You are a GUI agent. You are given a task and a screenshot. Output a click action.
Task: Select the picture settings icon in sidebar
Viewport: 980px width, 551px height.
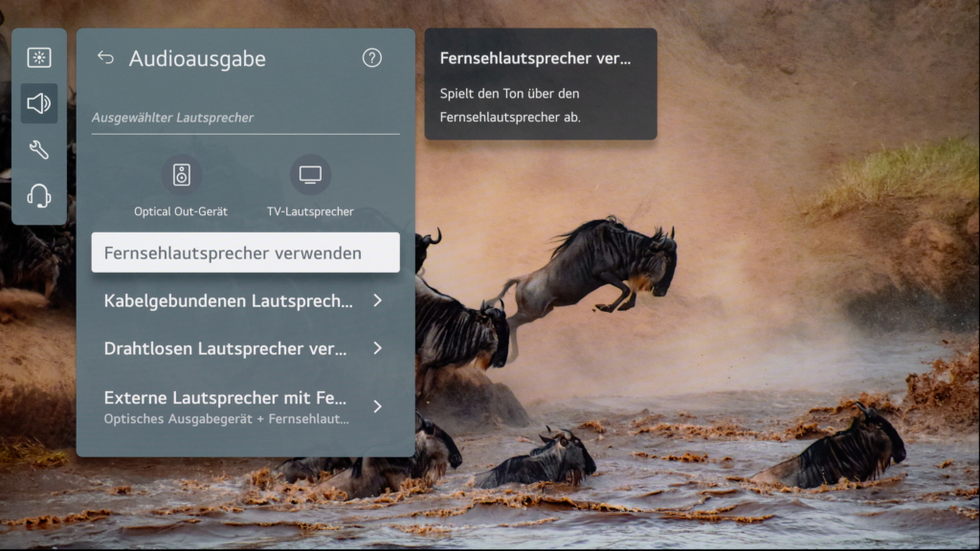tap(38, 58)
